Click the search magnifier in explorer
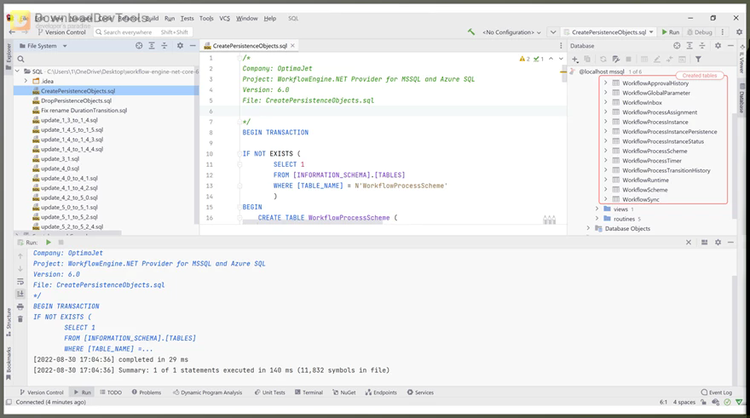This screenshot has height=418, width=750. (21, 59)
